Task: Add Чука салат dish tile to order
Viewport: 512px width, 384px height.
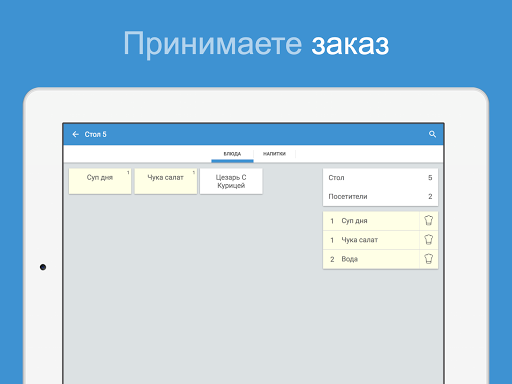Action: pyautogui.click(x=166, y=181)
